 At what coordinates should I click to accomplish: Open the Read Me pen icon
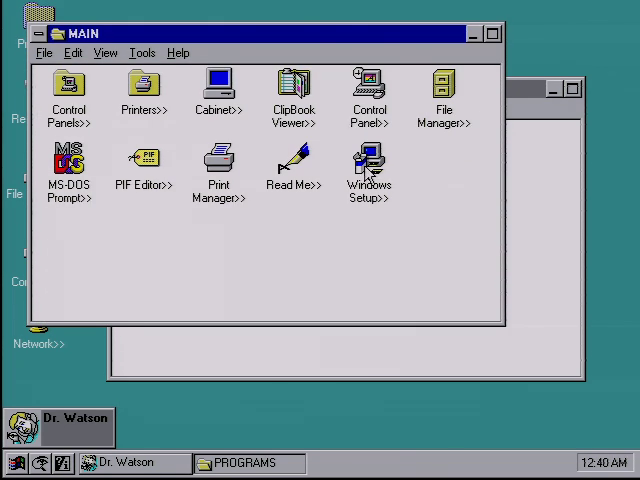click(294, 158)
